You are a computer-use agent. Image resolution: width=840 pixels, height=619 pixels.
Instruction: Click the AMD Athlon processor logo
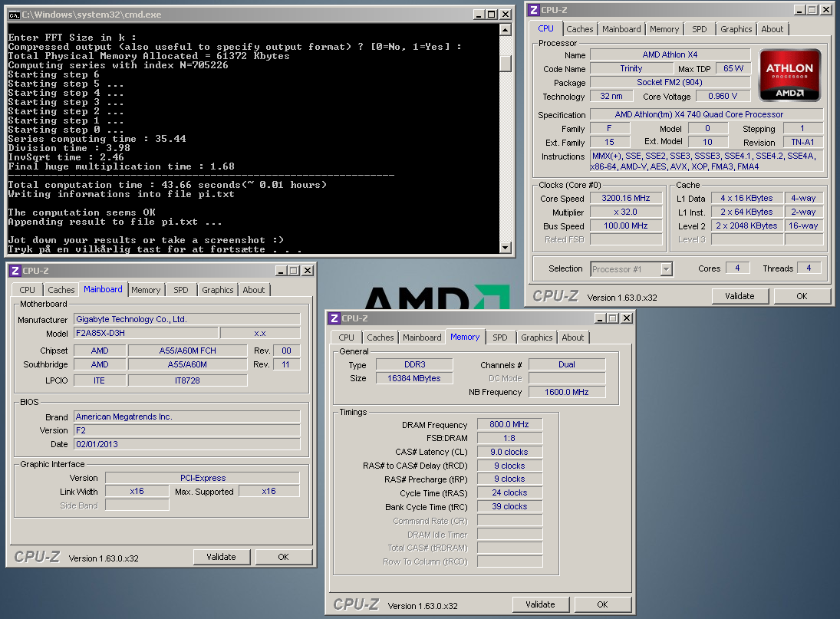coord(789,75)
